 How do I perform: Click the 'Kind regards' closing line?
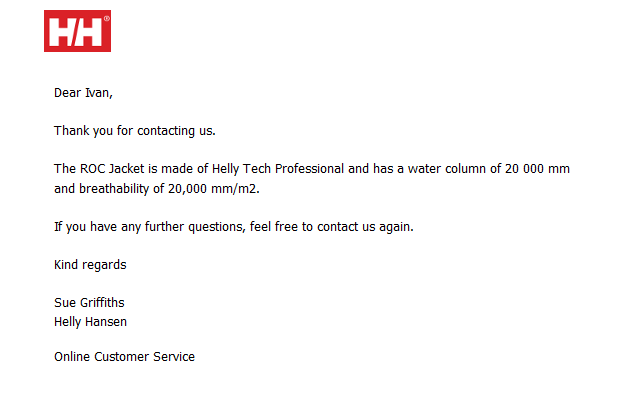pos(90,265)
